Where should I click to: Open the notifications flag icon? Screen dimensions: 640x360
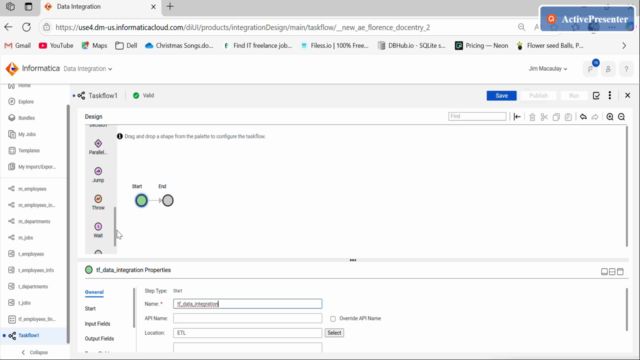[591, 69]
